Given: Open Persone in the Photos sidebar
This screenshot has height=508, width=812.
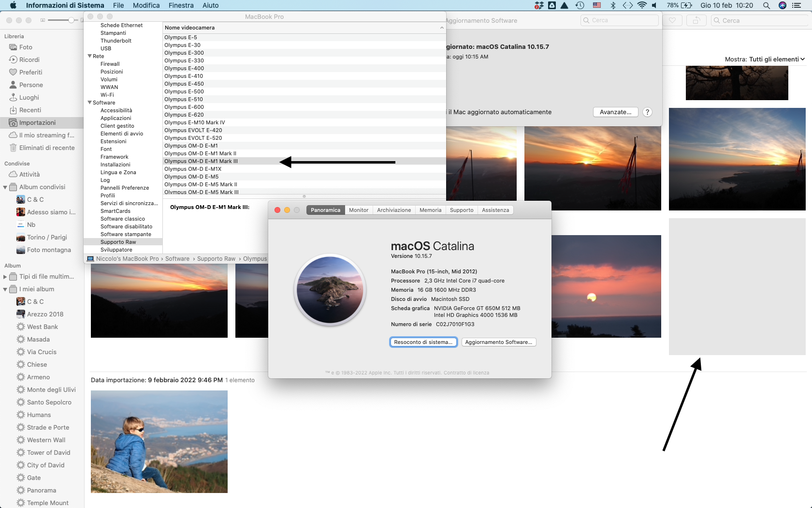Looking at the screenshot, I should pyautogui.click(x=31, y=85).
